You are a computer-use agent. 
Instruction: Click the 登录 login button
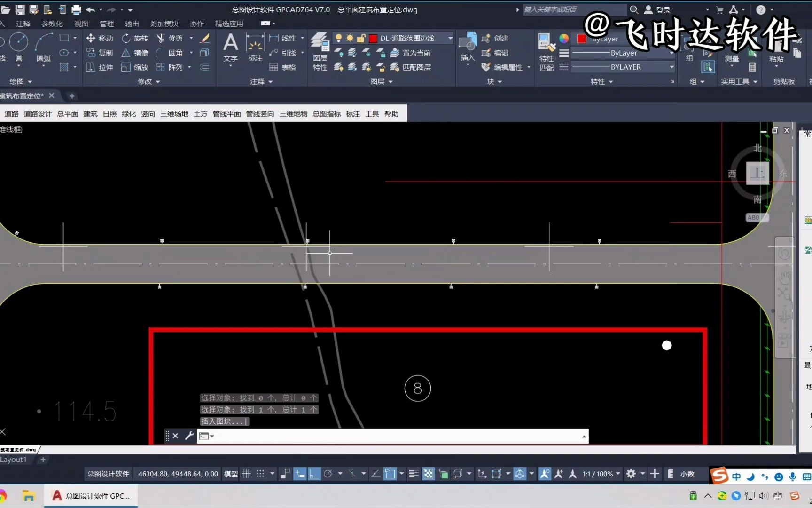pos(663,9)
